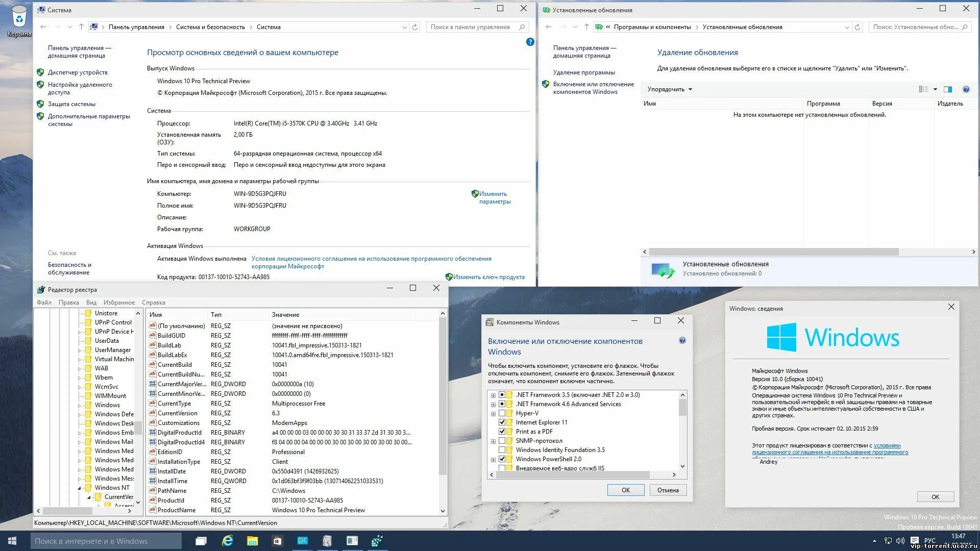The image size is (980, 551).
Task: Click help icon in Windows Components dialog
Action: click(682, 341)
